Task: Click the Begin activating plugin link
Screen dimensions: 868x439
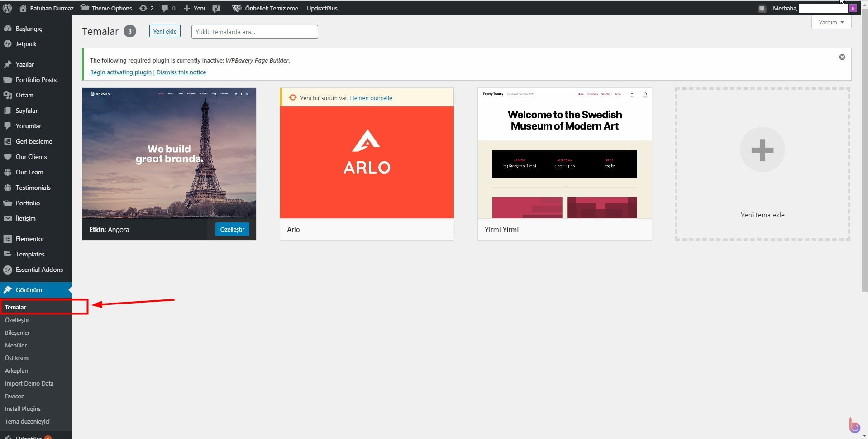Action: pyautogui.click(x=121, y=72)
